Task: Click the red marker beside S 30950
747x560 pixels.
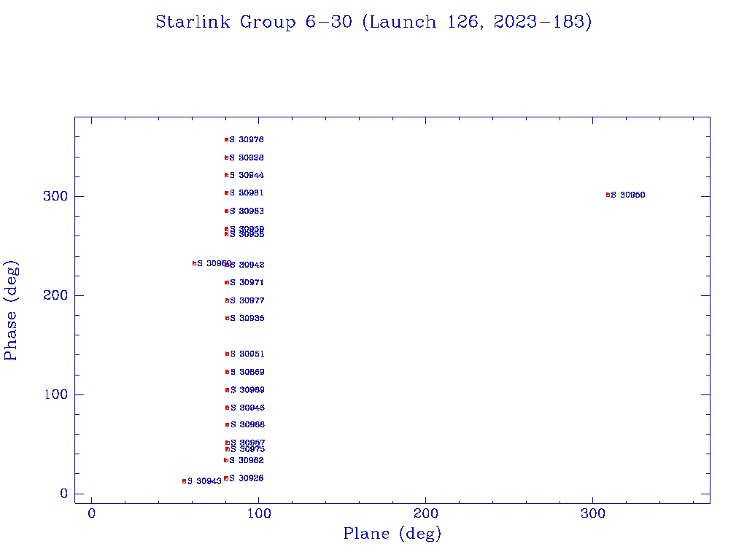Action: 608,195
